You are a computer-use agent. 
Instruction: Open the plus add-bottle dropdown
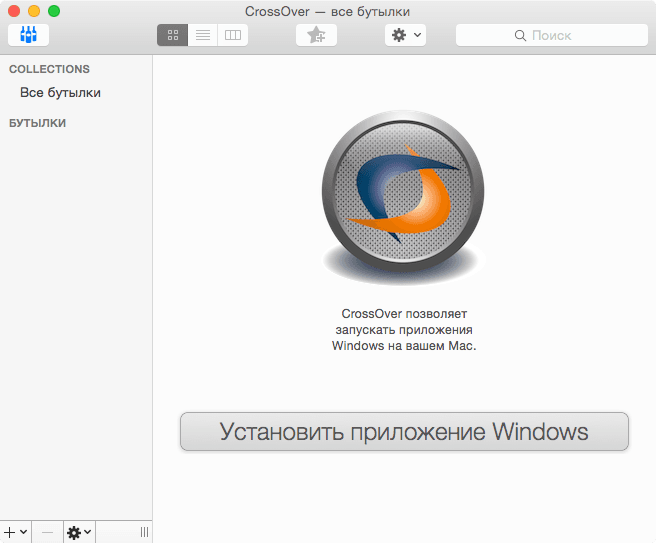[x=15, y=532]
